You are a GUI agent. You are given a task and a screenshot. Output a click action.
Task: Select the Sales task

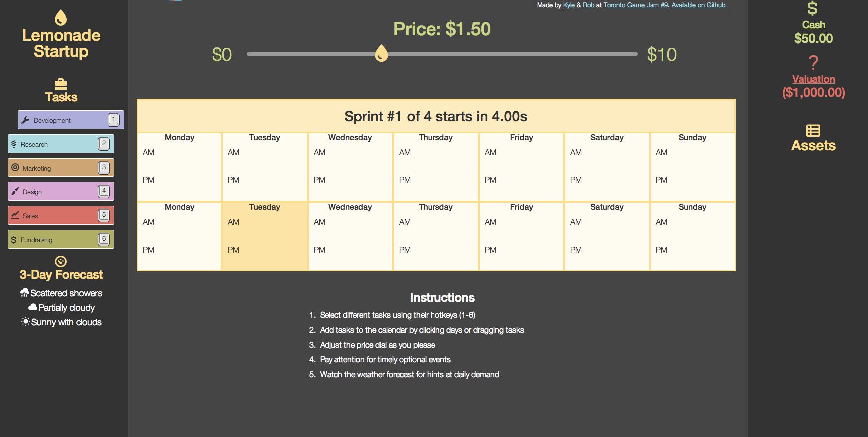tap(61, 215)
